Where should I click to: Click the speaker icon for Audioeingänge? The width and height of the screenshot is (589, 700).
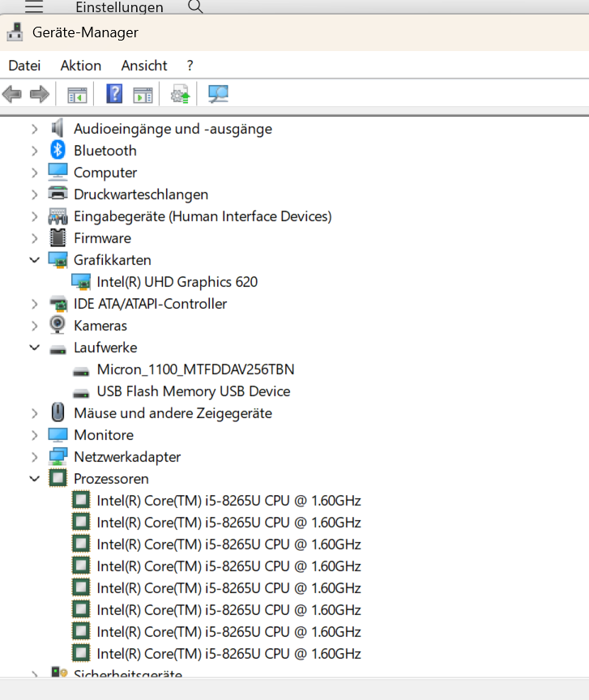pyautogui.click(x=58, y=128)
